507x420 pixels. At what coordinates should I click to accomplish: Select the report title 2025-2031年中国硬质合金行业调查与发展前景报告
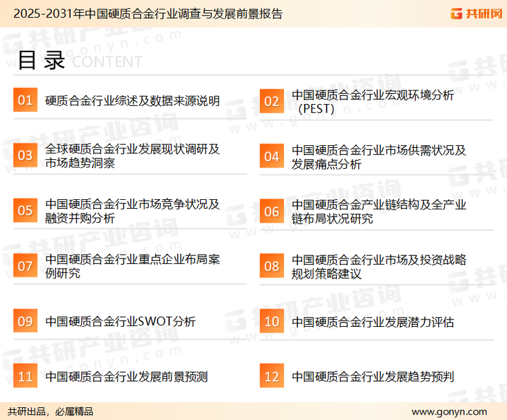pos(148,14)
